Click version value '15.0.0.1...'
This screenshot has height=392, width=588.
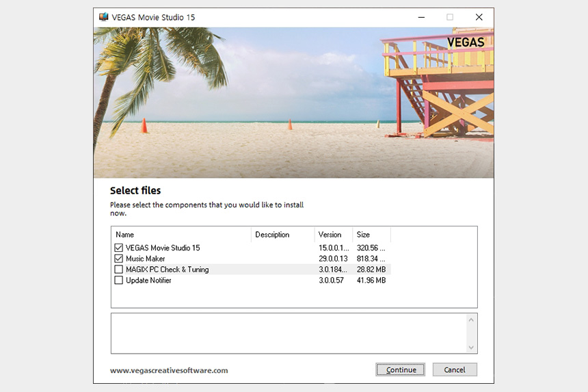tap(334, 248)
